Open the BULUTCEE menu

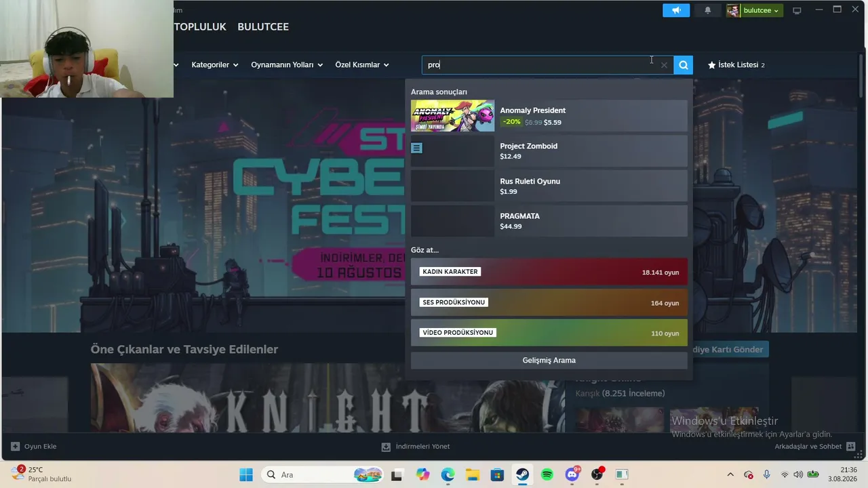pyautogui.click(x=263, y=27)
